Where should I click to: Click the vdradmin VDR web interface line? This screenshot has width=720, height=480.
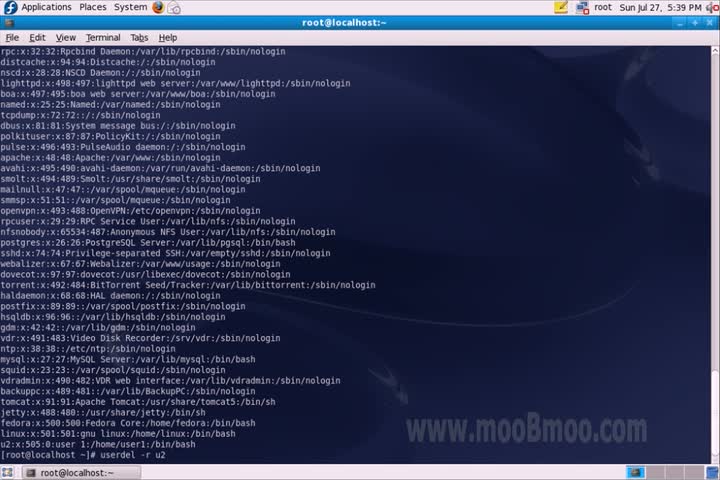click(x=170, y=381)
